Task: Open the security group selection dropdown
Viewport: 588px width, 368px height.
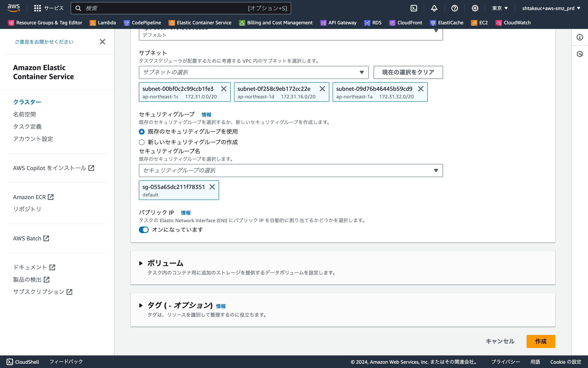Action: (291, 170)
